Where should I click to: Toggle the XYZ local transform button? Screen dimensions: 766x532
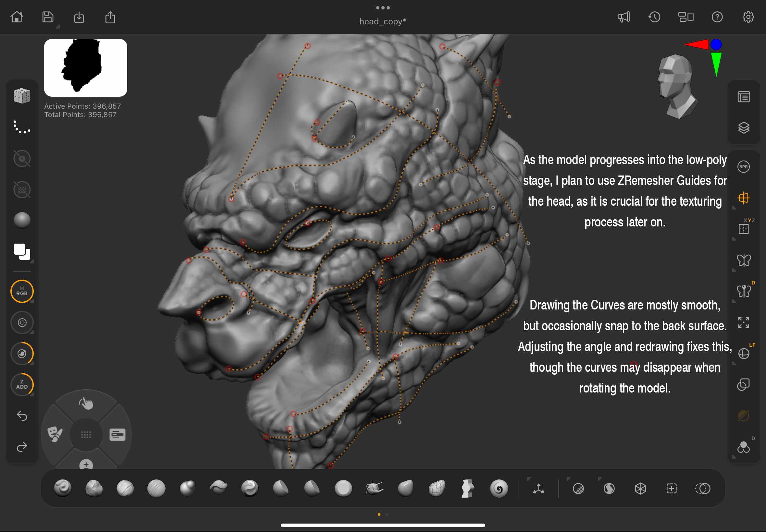click(x=743, y=229)
